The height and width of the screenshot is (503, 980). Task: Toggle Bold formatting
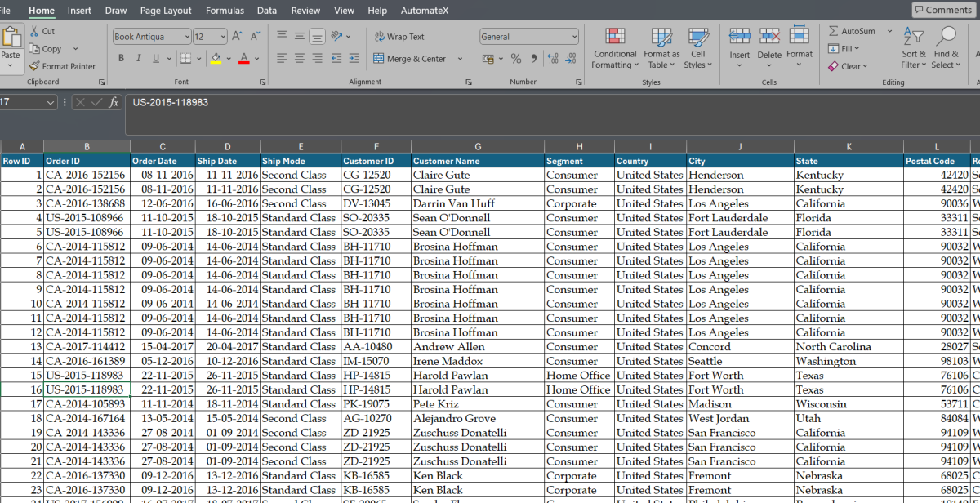point(121,59)
